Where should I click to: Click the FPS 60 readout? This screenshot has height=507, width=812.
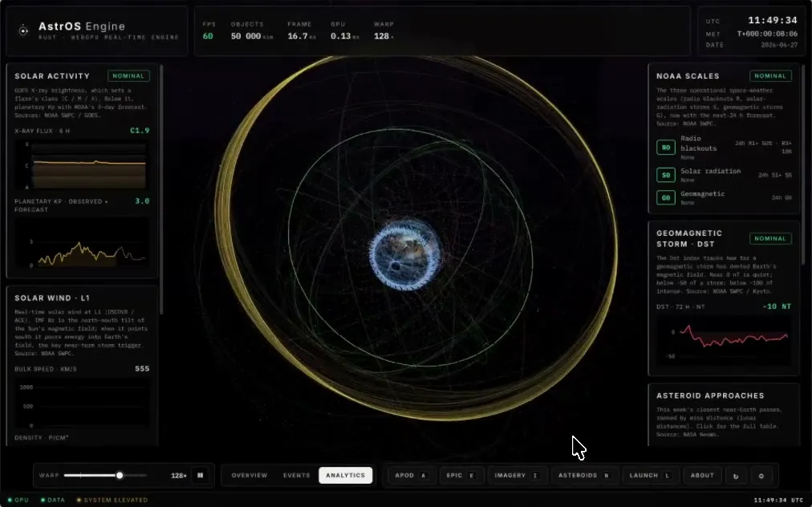click(x=208, y=30)
